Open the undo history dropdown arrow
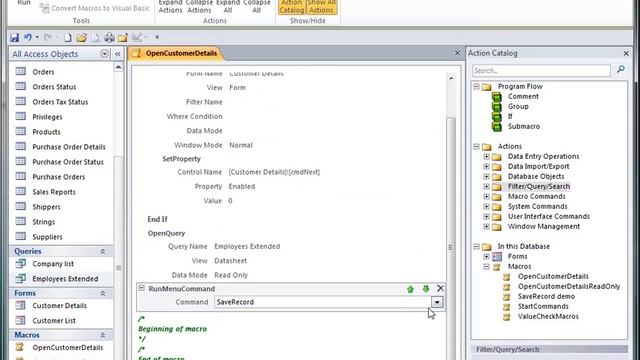This screenshot has width=640, height=360. (37, 37)
